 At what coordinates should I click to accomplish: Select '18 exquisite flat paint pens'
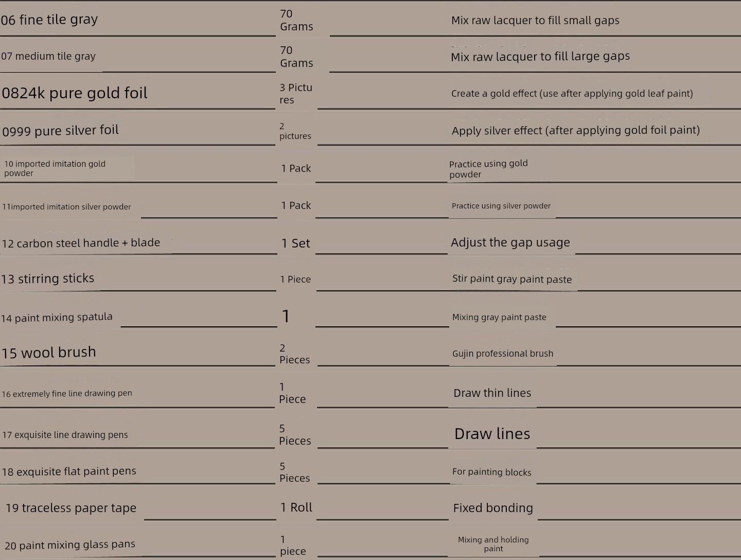tap(69, 471)
